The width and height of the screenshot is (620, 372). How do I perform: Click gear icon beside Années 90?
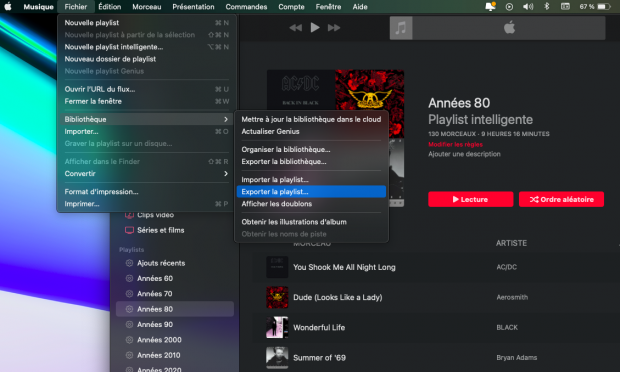coord(129,325)
